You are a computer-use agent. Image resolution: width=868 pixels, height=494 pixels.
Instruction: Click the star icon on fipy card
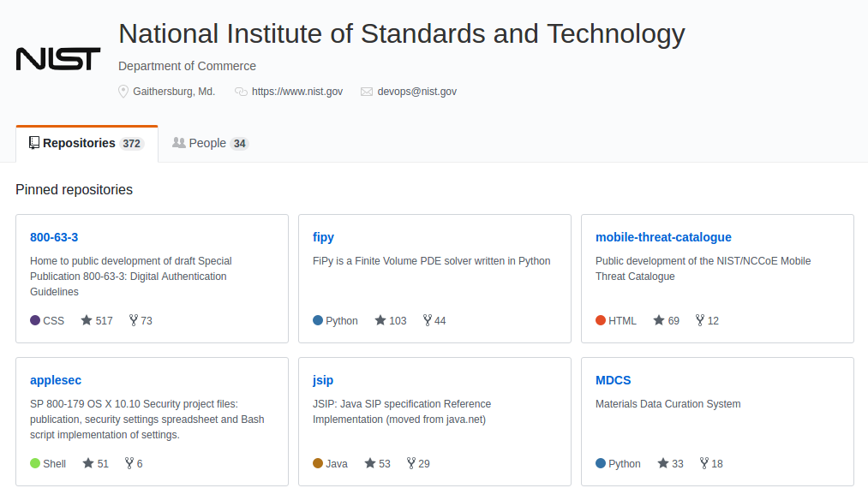point(380,320)
